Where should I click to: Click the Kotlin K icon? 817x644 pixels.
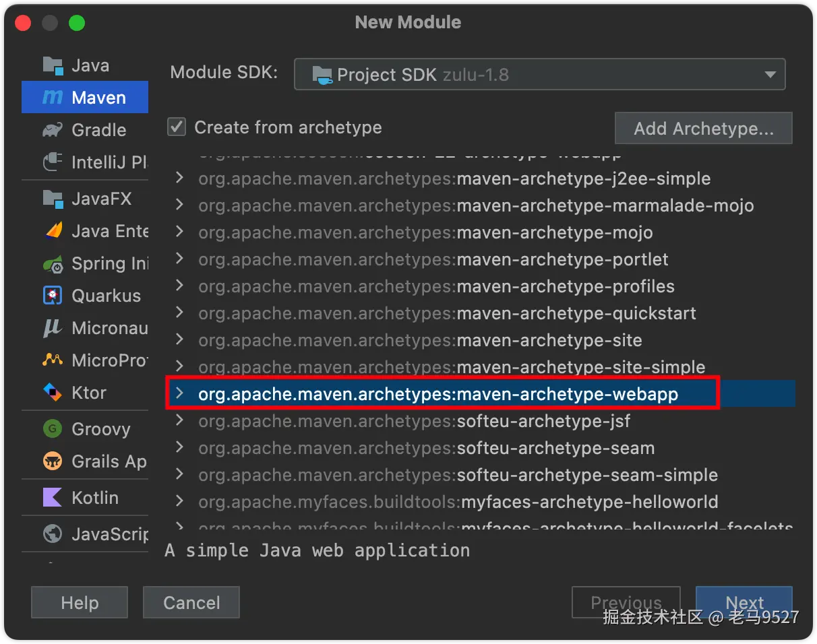point(53,498)
